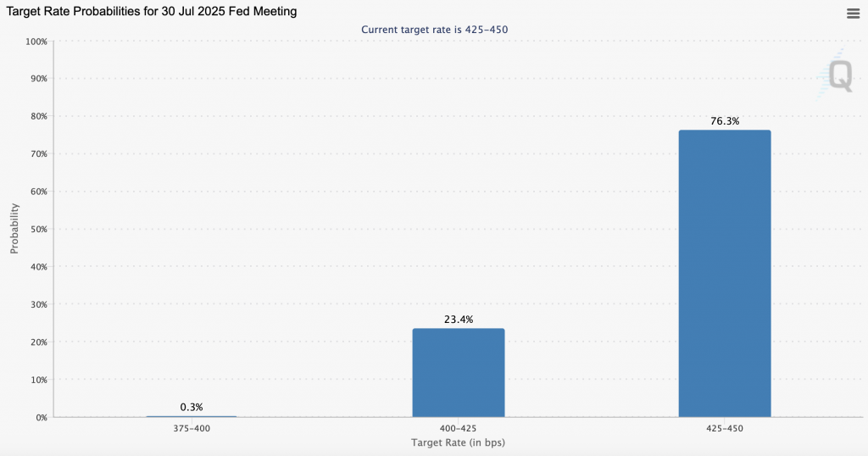Click the Q watermark logo
The image size is (868, 456).
tap(837, 75)
